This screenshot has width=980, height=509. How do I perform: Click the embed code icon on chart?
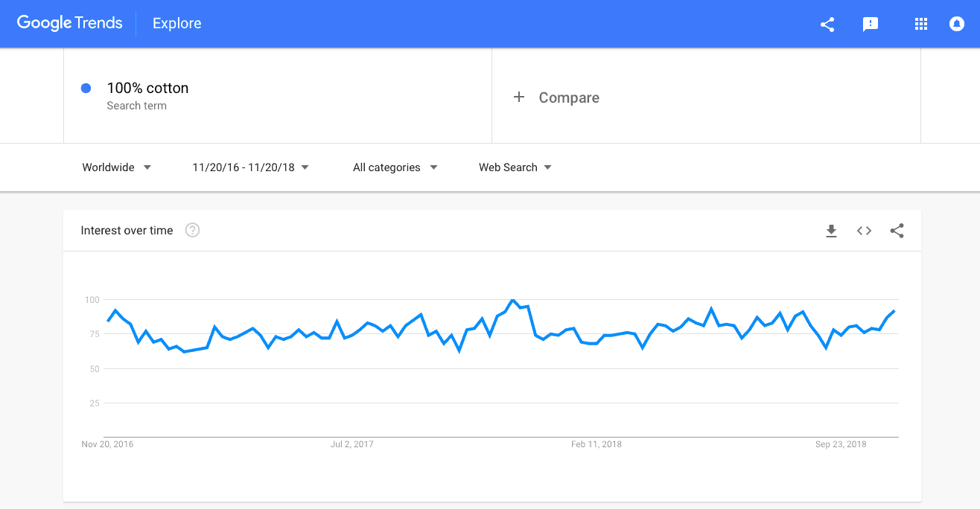coord(864,231)
